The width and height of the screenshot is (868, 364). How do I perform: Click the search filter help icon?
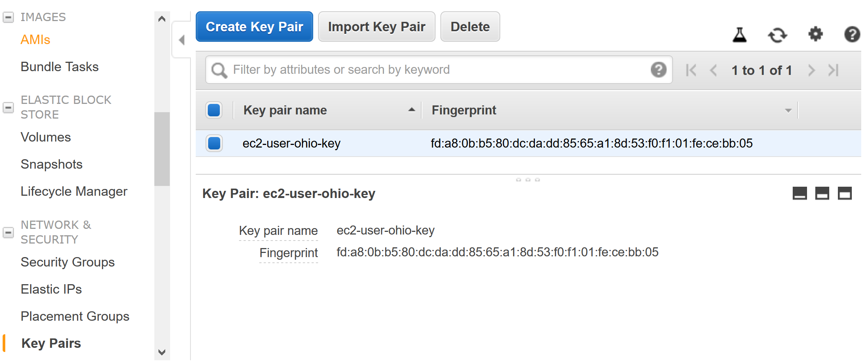pos(658,70)
